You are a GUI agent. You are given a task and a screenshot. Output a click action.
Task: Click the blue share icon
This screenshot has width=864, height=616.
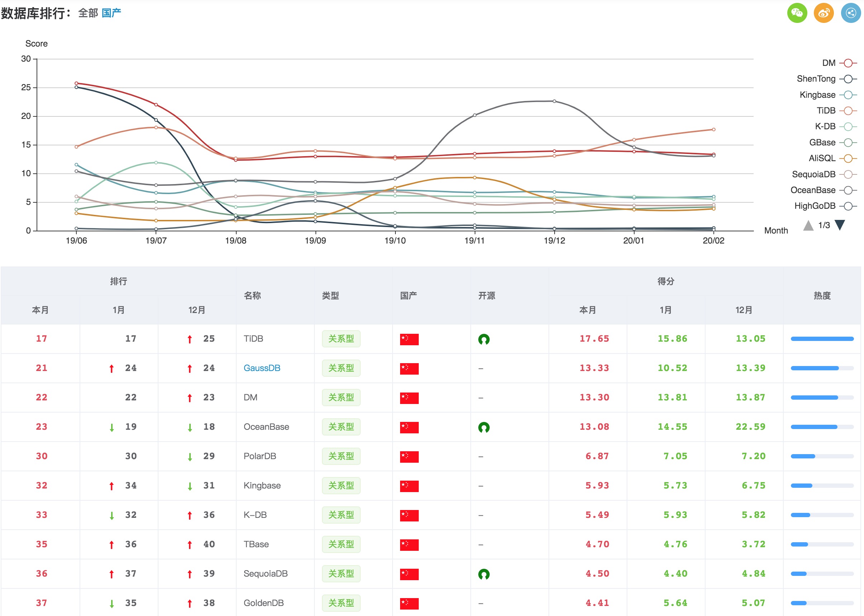click(851, 13)
